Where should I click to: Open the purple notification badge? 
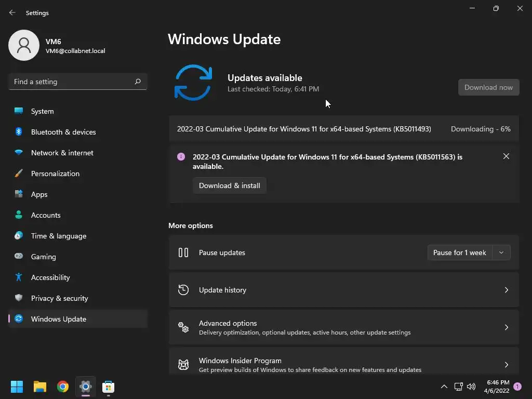point(517,387)
